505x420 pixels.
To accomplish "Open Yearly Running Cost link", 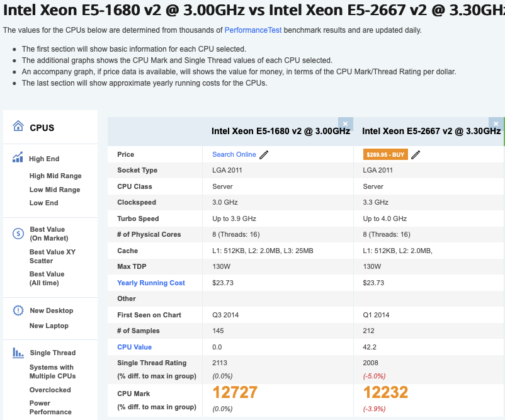I will [x=151, y=283].
